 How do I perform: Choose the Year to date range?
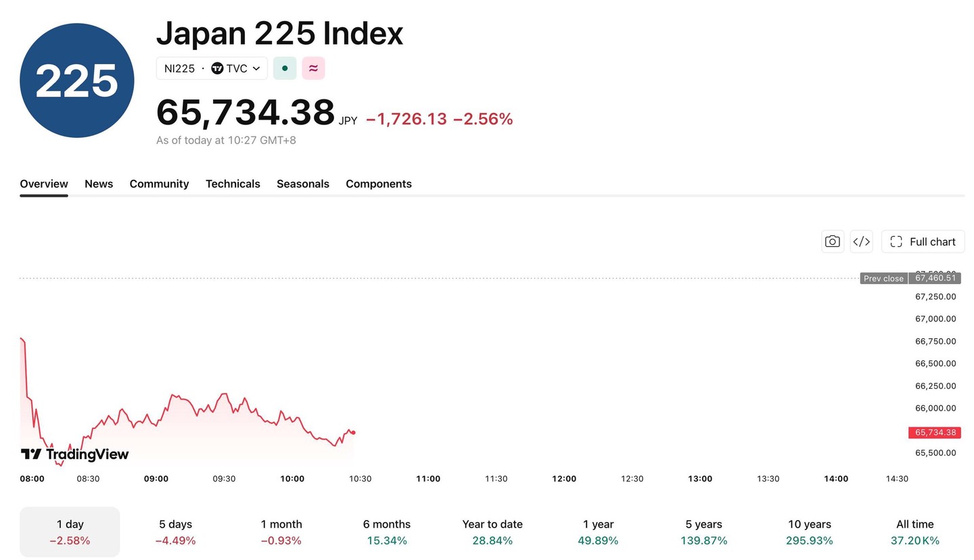(x=492, y=532)
